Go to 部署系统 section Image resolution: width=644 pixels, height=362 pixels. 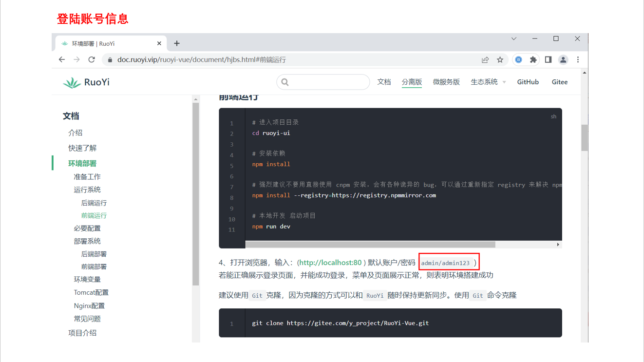tap(87, 241)
